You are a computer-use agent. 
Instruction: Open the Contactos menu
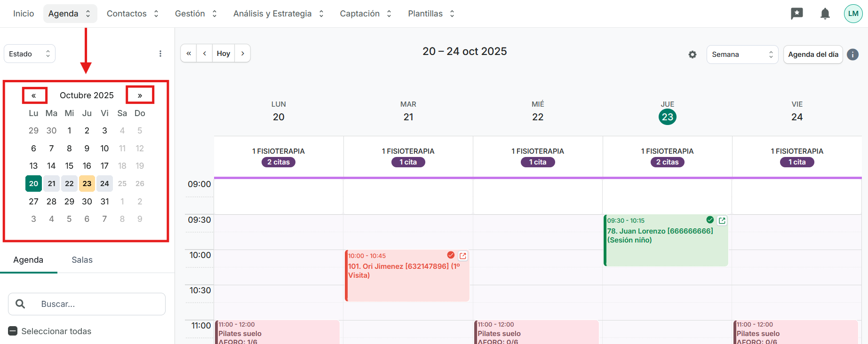point(132,14)
